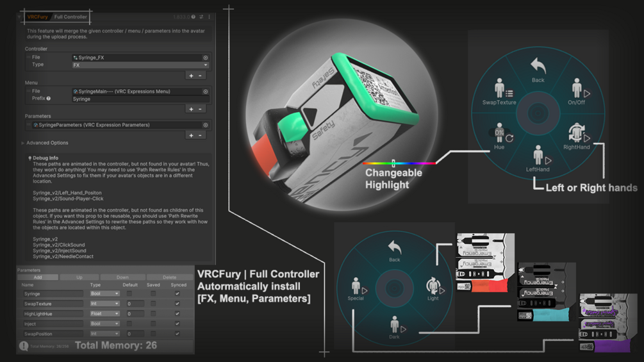The width and height of the screenshot is (644, 362).
Task: Click the HighLightHue default value field
Action: (x=135, y=313)
